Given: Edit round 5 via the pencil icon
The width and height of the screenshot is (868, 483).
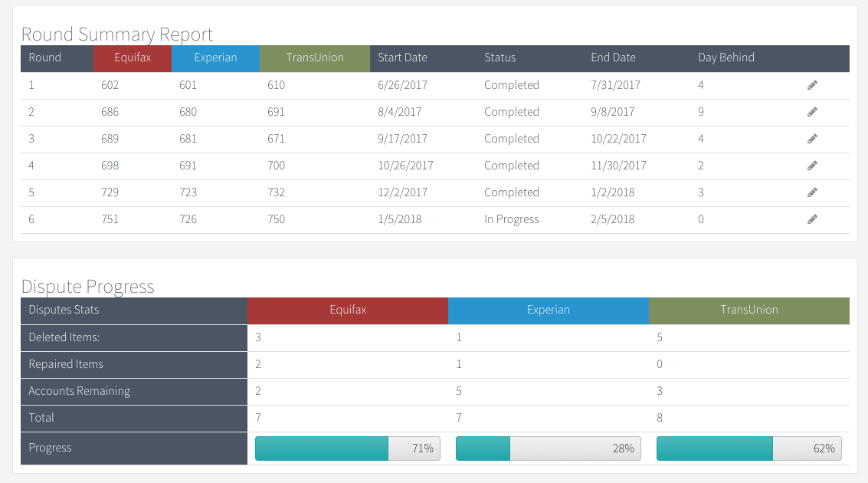Looking at the screenshot, I should [x=812, y=192].
